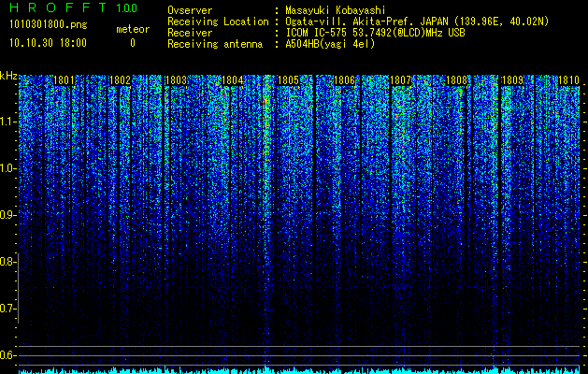Viewport: 588px width, 374px height.
Task: Click the 1808 time marker
Action: click(x=456, y=80)
